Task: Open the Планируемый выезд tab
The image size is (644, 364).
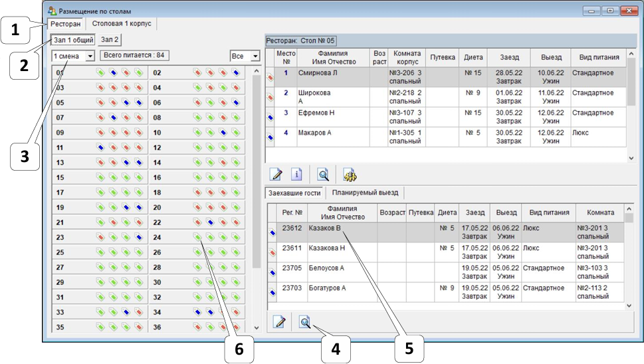Action: click(365, 193)
